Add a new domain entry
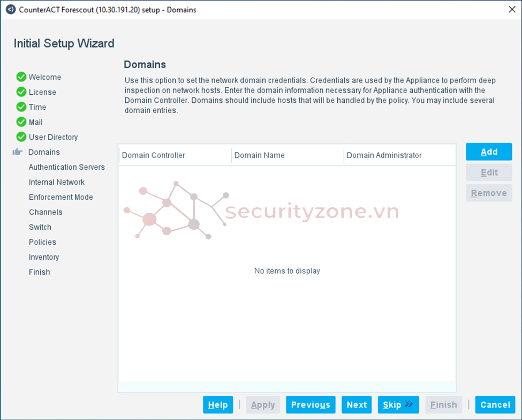Viewport: 522px width, 420px height. click(x=489, y=152)
